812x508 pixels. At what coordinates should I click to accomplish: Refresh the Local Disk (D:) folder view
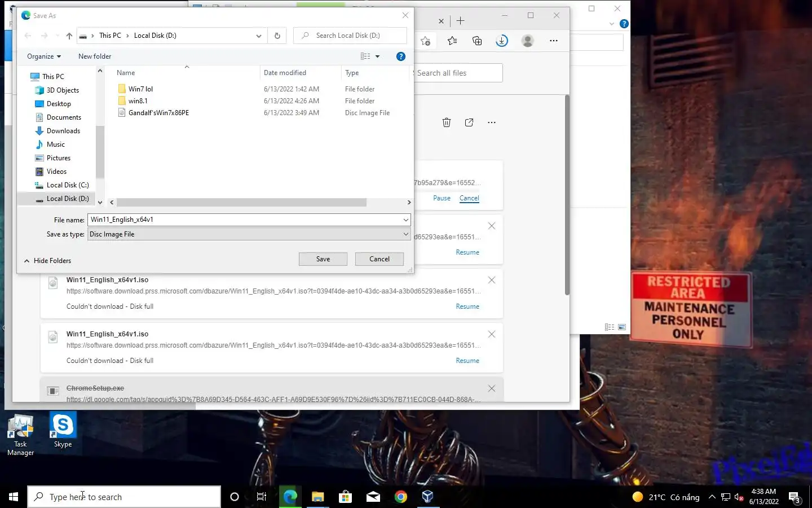click(x=277, y=36)
